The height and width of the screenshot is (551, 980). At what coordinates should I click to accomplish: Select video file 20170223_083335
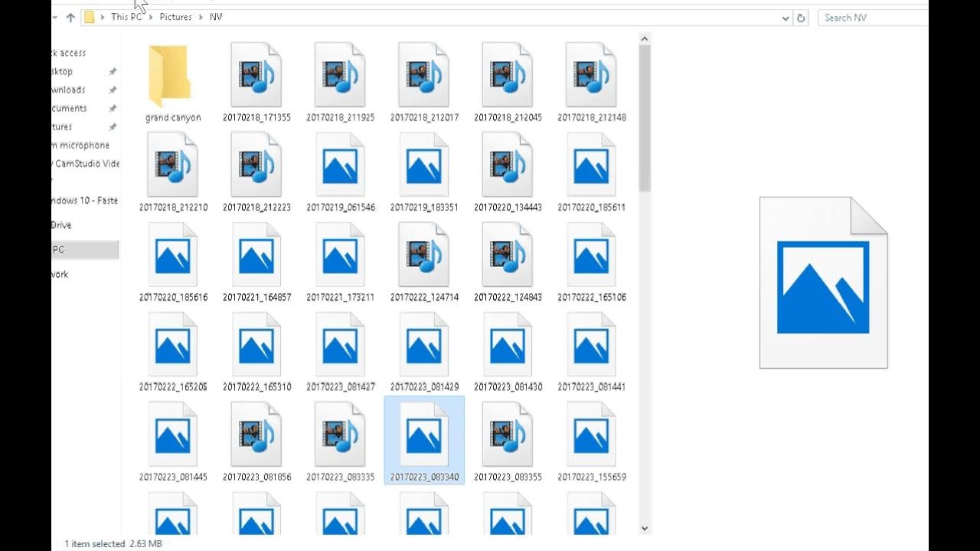[340, 441]
